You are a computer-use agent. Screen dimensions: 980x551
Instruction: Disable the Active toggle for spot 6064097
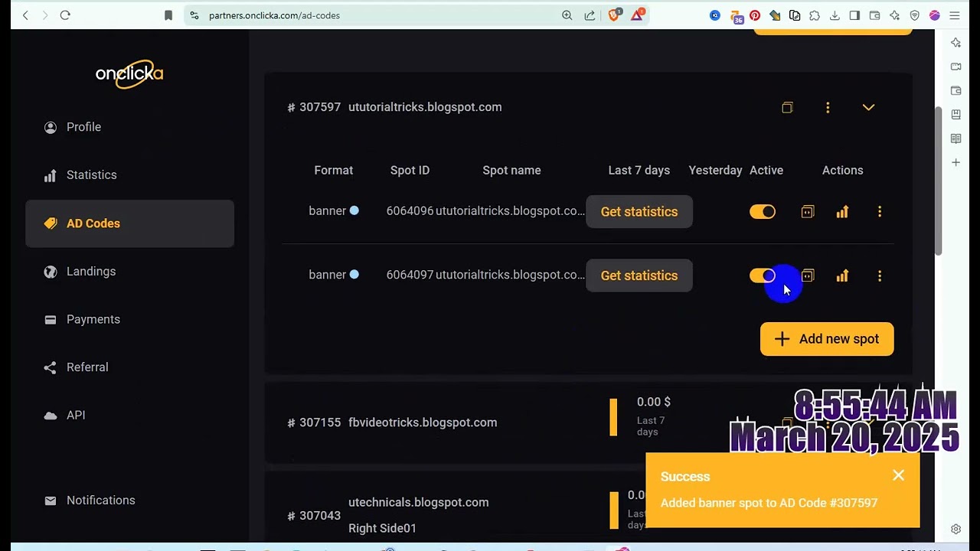pyautogui.click(x=763, y=275)
